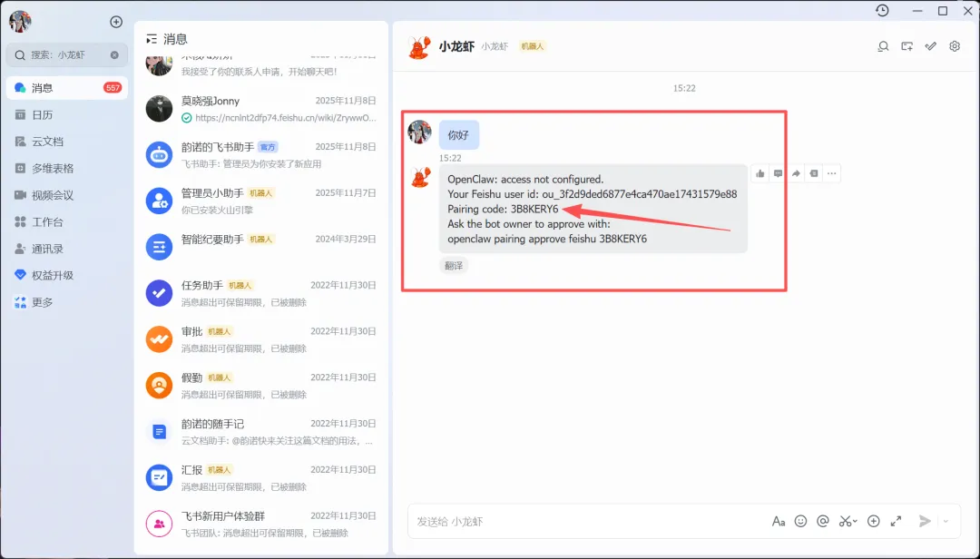Open 假勤 bot conversation
Screen dimensions: 980x559
pyautogui.click(x=260, y=386)
